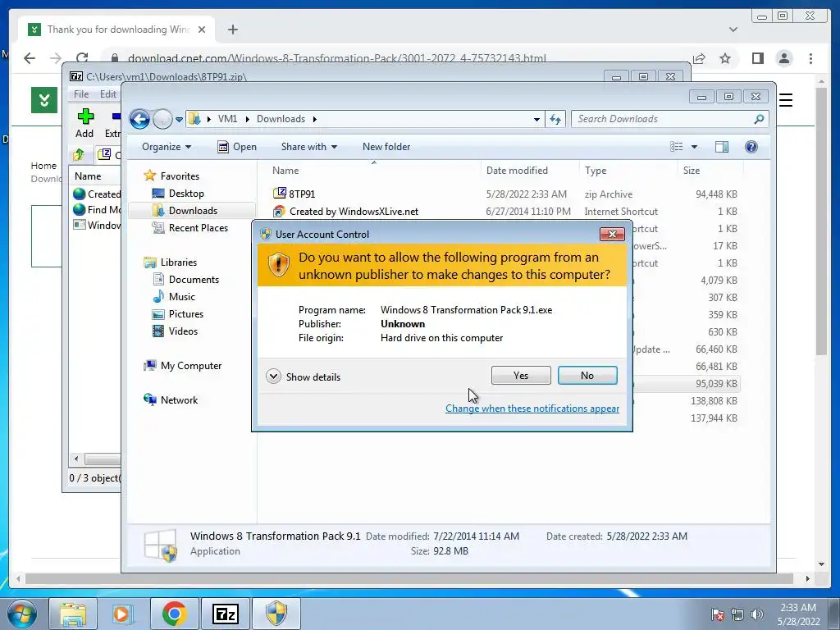Sort by Size column header
Image resolution: width=840 pixels, height=630 pixels.
[x=691, y=171]
